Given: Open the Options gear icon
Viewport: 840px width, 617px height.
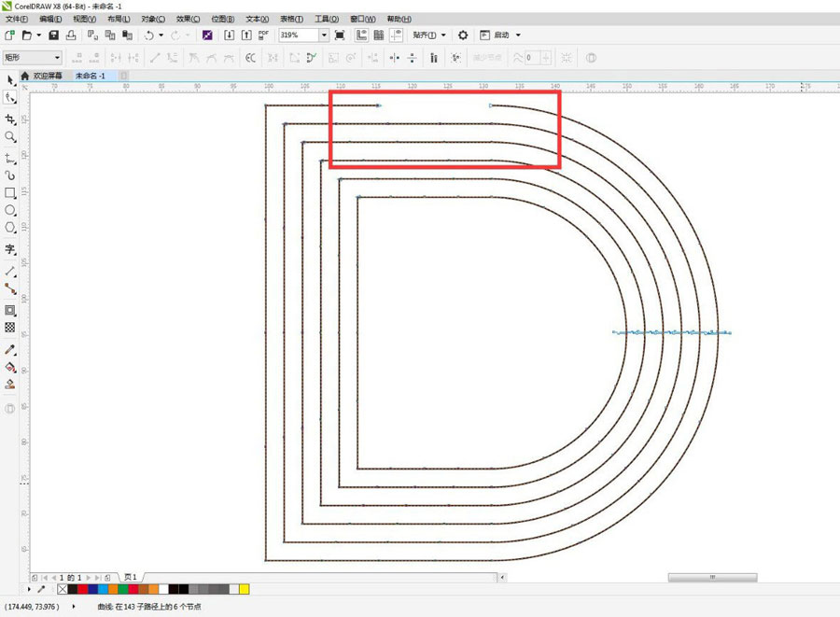Looking at the screenshot, I should pos(462,35).
